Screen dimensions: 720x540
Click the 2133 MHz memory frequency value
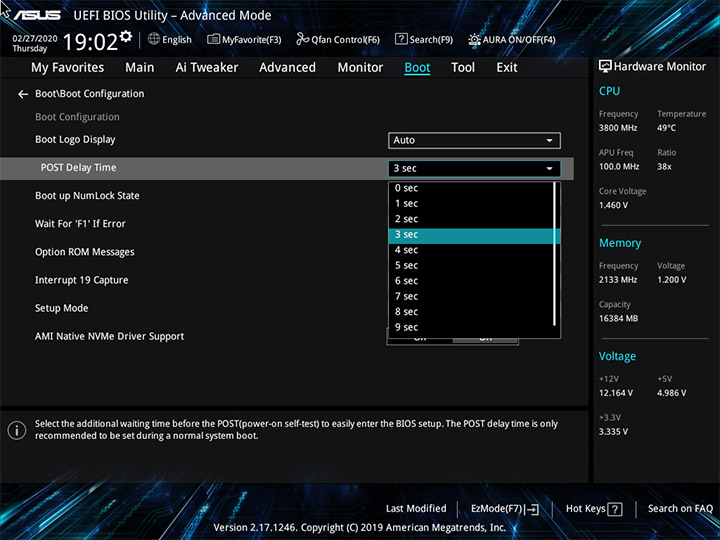pos(618,280)
